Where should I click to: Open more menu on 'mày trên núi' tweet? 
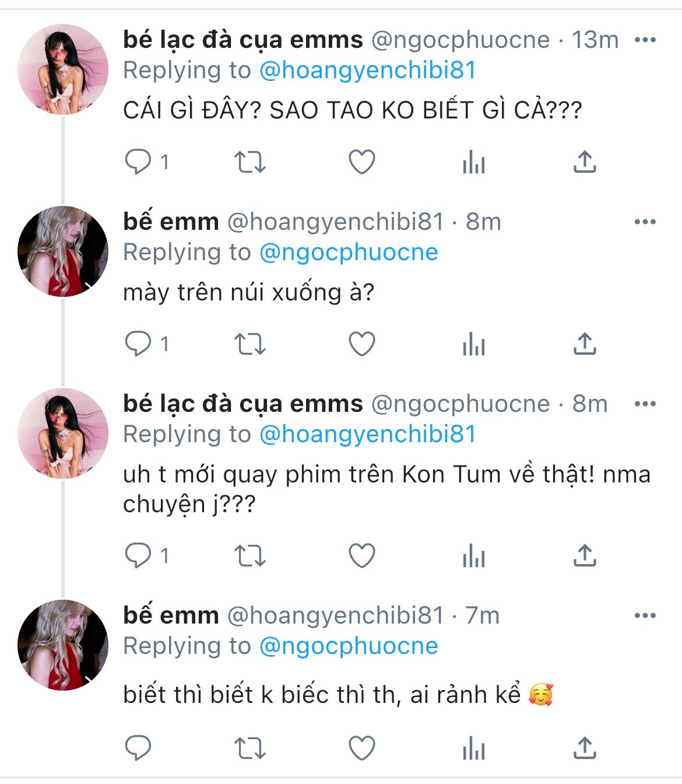(x=645, y=222)
